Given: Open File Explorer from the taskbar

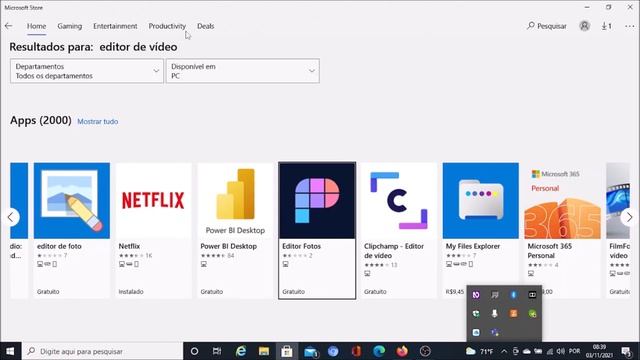Looking at the screenshot, I should [264, 351].
